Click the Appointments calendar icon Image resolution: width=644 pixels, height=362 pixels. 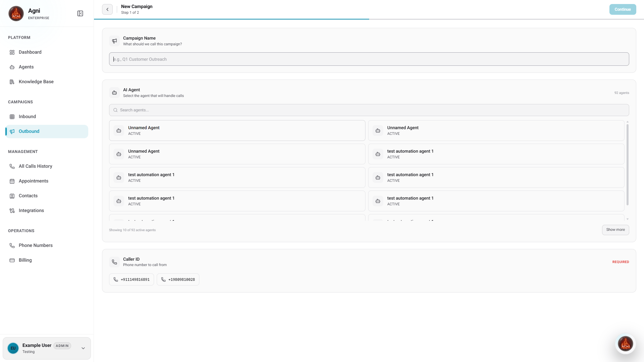coord(12,181)
